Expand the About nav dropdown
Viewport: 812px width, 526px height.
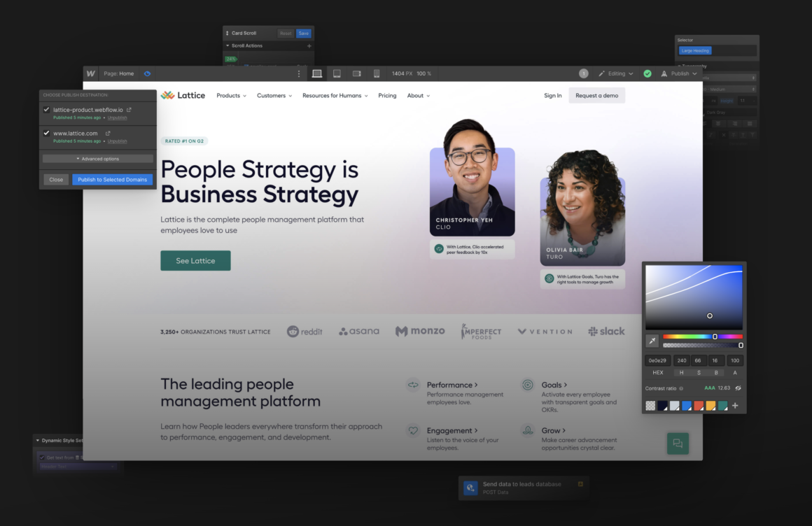pyautogui.click(x=419, y=96)
